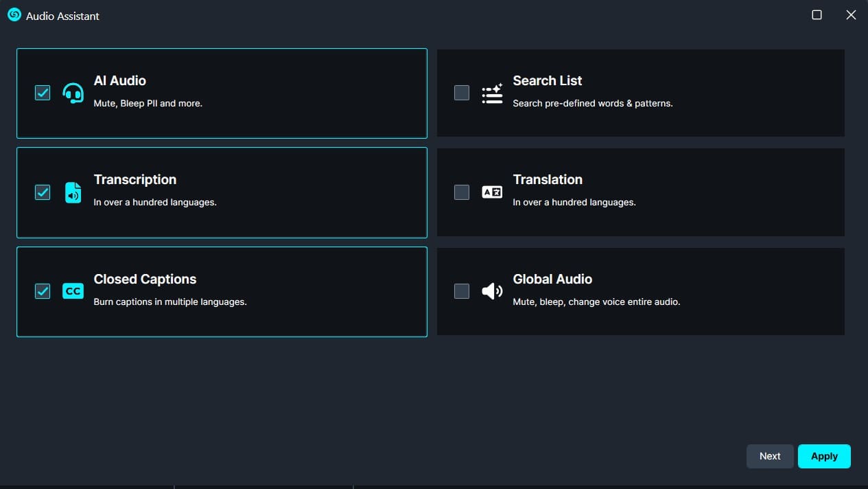
Task: Click the Audio Assistant logo in title bar
Action: click(14, 15)
